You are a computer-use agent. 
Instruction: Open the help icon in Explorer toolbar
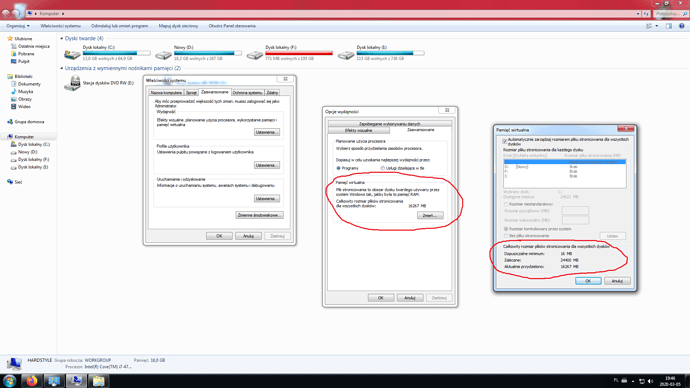[x=682, y=26]
